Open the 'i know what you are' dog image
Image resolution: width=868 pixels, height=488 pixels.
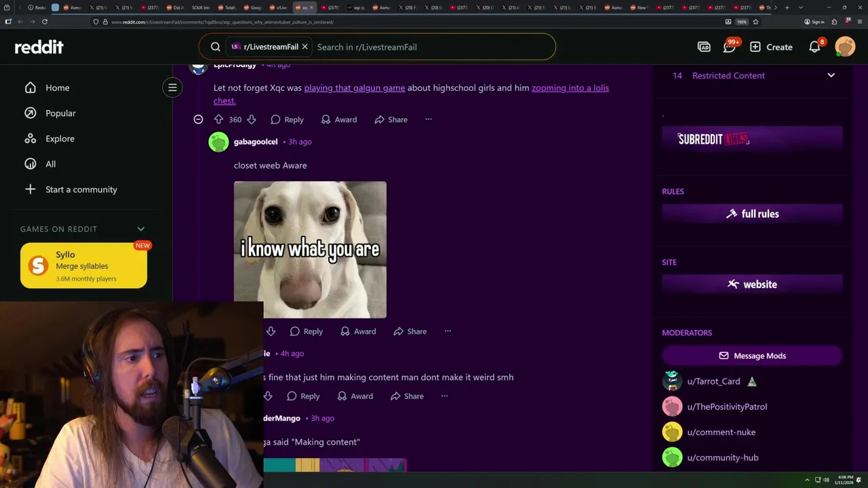click(x=310, y=249)
